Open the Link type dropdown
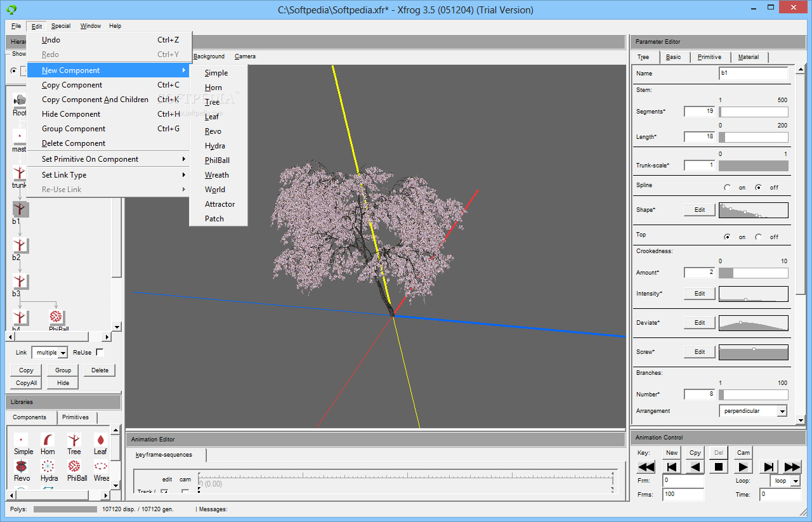This screenshot has height=522, width=812. pos(62,353)
